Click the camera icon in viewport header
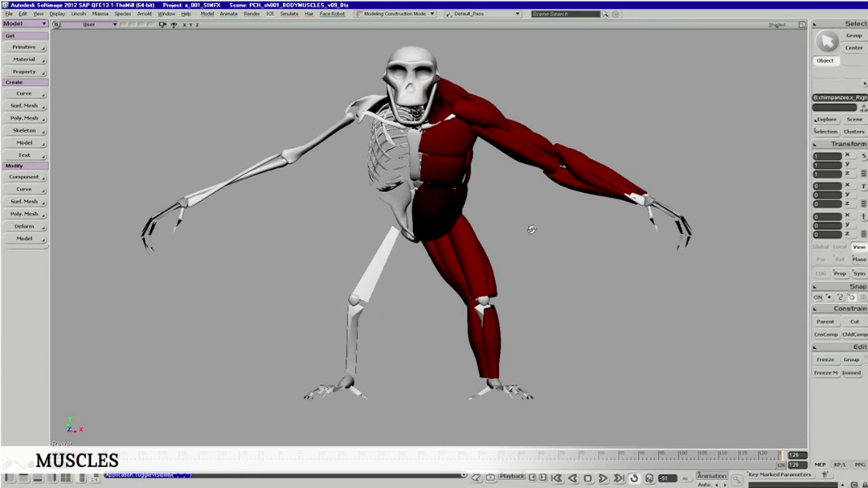This screenshot has height=488, width=868. [x=163, y=25]
